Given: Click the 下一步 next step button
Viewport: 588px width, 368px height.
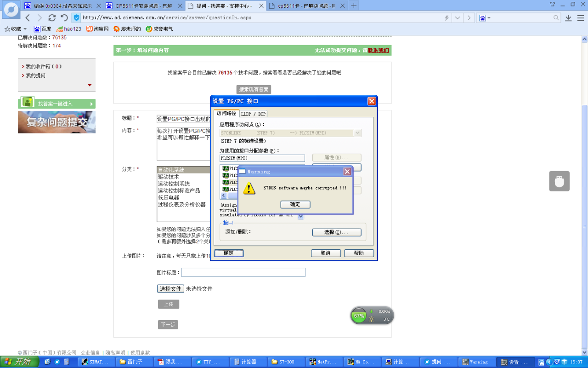Looking at the screenshot, I should pos(168,324).
